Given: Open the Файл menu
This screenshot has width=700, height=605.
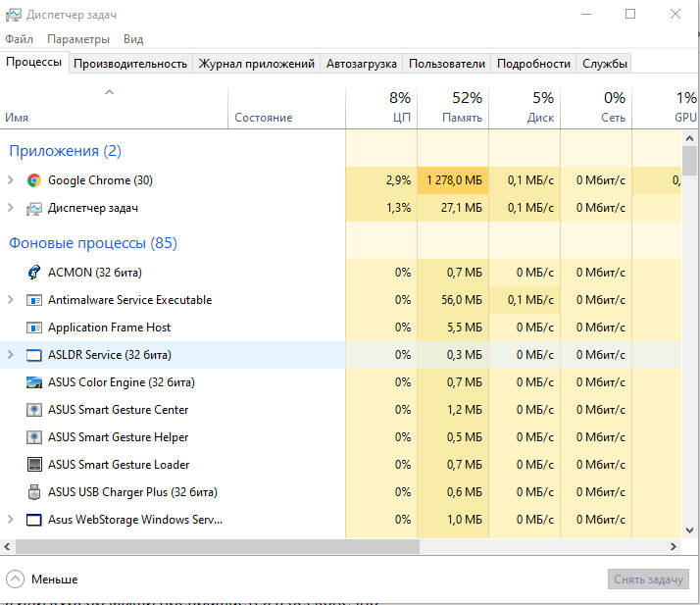Looking at the screenshot, I should coord(20,39).
